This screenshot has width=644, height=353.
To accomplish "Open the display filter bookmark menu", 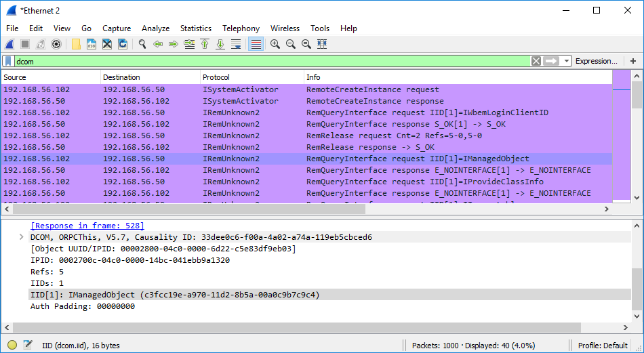I will point(7,61).
